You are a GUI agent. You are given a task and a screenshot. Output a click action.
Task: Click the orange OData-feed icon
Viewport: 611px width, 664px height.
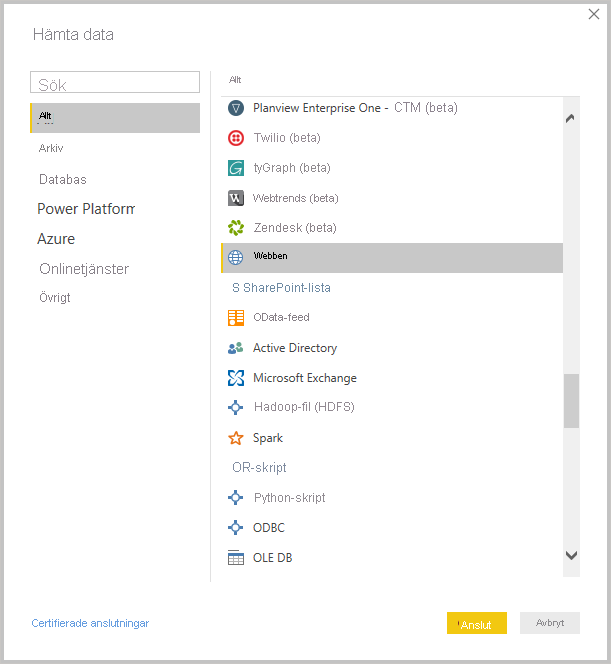tap(236, 318)
